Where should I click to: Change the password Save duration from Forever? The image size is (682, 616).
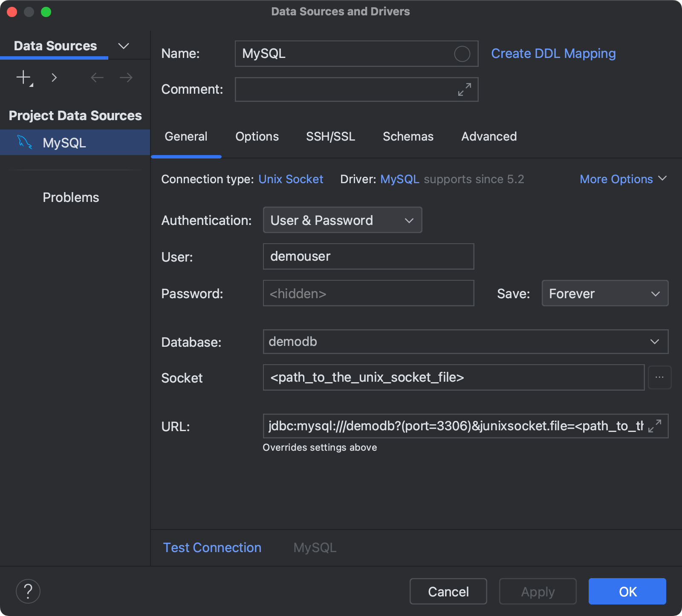pyautogui.click(x=604, y=293)
